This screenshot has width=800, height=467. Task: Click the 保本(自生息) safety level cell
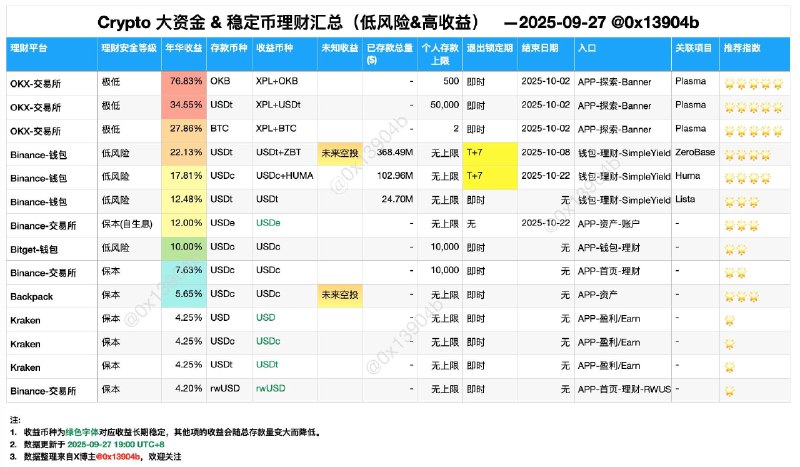(127, 223)
